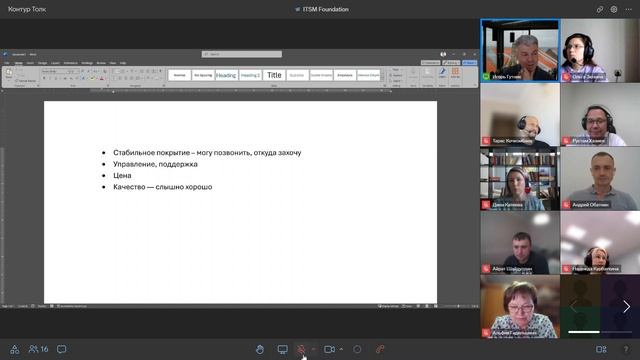The width and height of the screenshot is (640, 360).
Task: Apply the Subtitle style
Action: (x=297, y=75)
